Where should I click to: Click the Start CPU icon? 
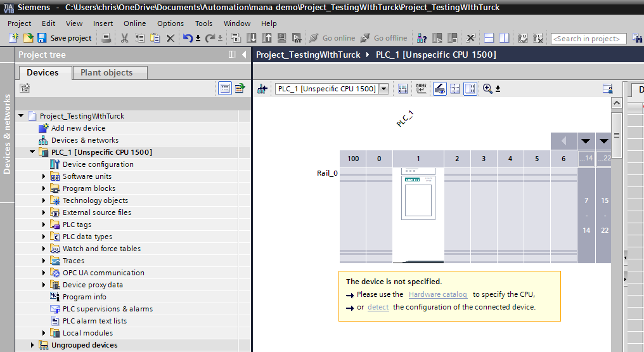click(437, 38)
